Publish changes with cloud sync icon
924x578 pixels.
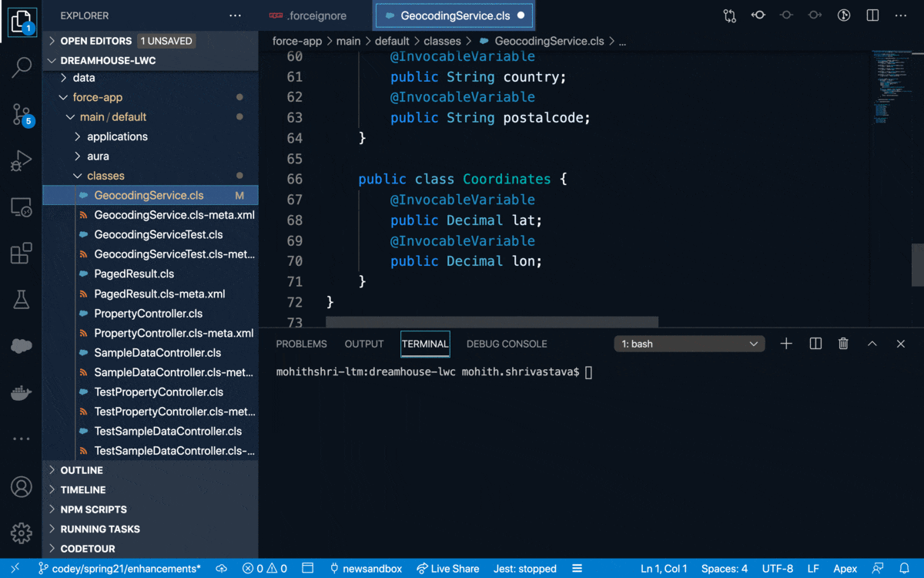pos(222,569)
